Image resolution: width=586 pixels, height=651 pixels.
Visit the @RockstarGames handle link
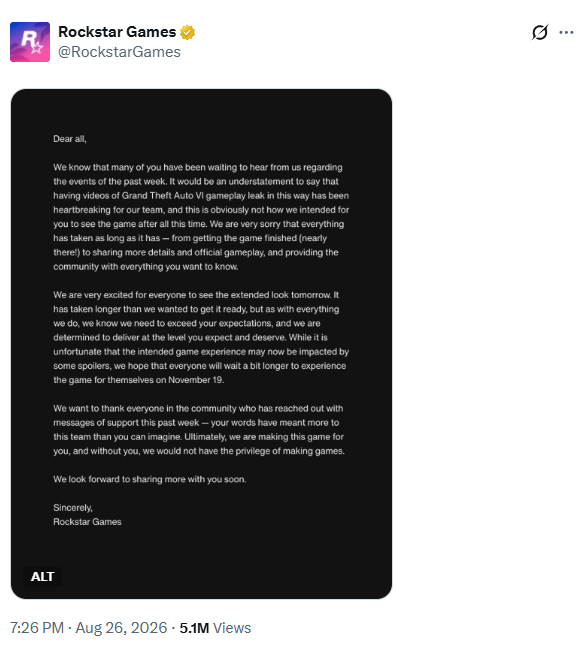(x=119, y=52)
